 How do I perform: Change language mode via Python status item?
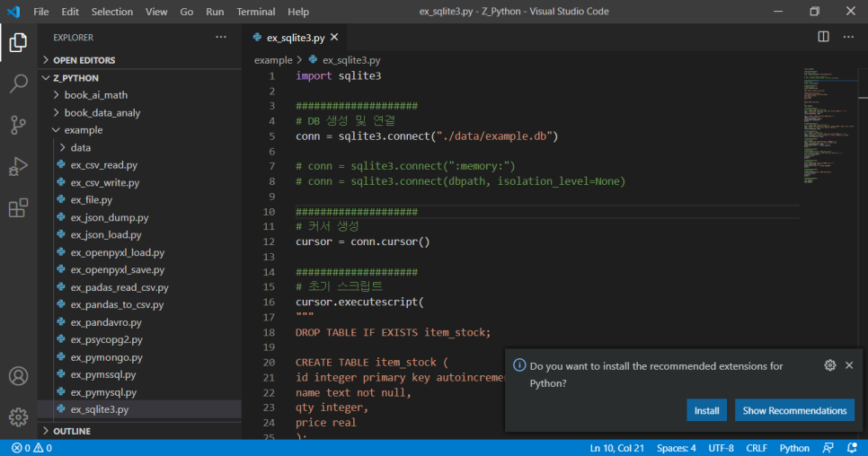[x=794, y=448]
